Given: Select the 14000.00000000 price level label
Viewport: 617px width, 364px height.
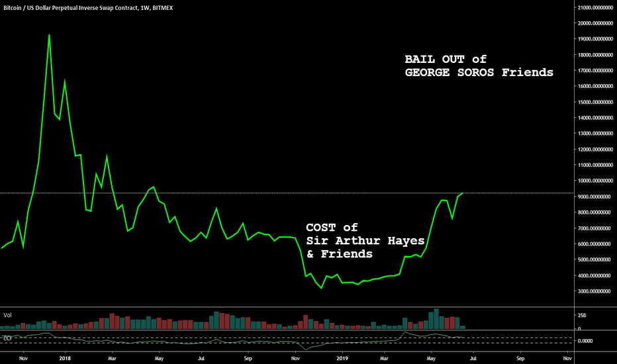Looking at the screenshot, I should 595,118.
